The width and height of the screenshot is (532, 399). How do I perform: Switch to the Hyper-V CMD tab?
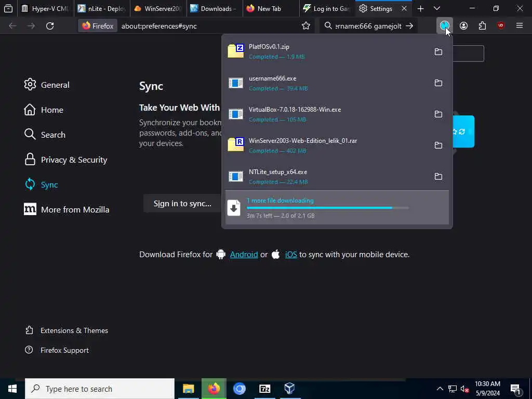46,8
